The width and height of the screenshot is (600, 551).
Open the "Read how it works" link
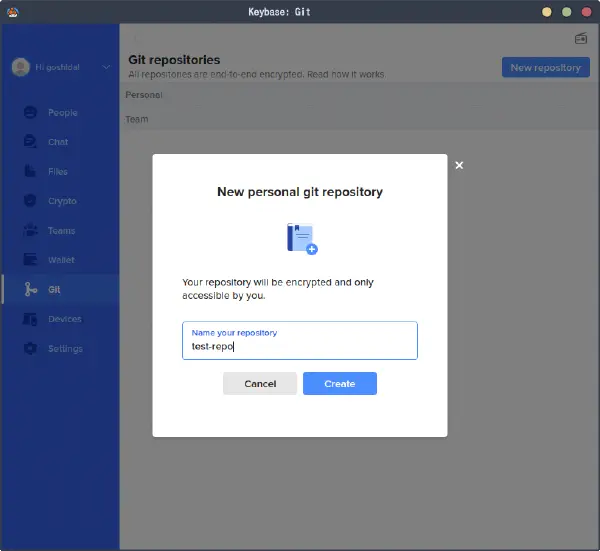[x=346, y=74]
